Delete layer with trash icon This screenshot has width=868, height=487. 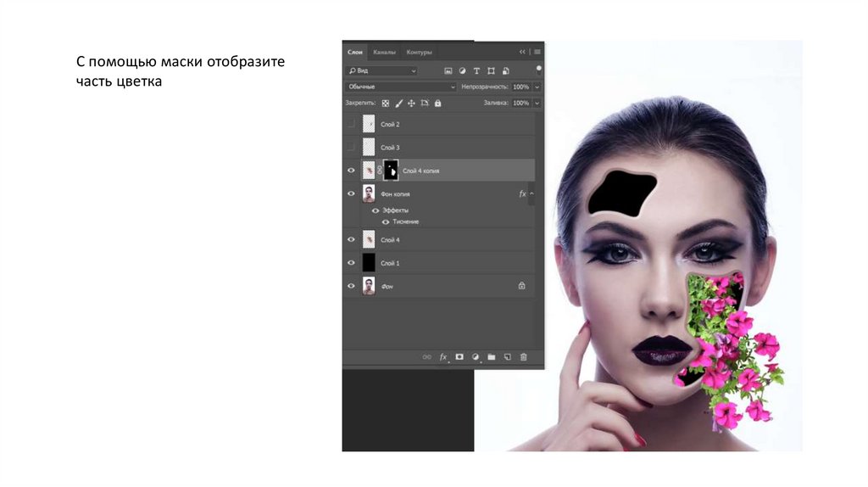pyautogui.click(x=524, y=357)
